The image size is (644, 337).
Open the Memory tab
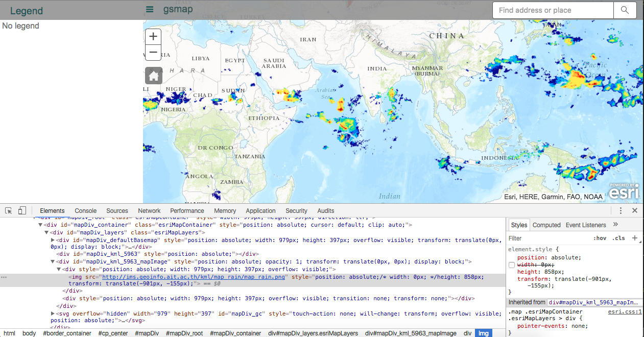pyautogui.click(x=225, y=210)
